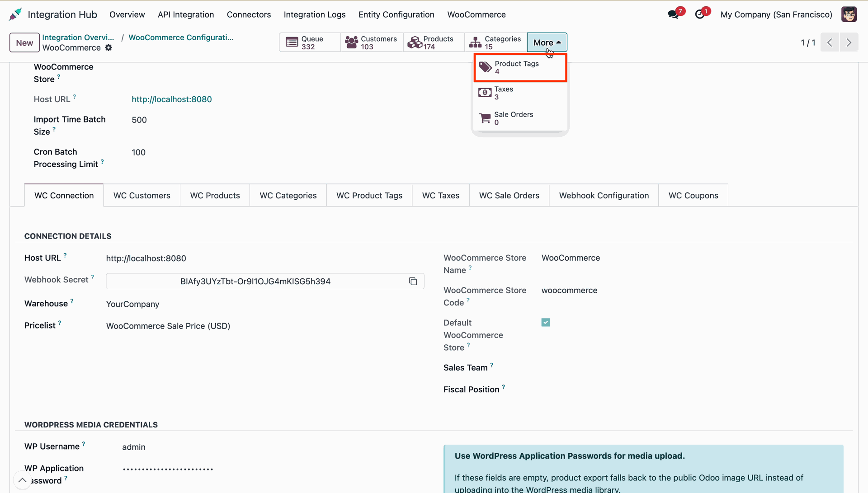Open the Connectors menu
Screen dimensions: 868x493
249,14
